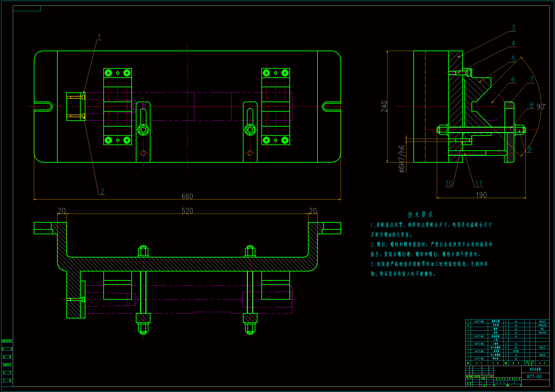555x392 pixels.
Task: Click the 240 height dimension text
Action: pos(384,106)
